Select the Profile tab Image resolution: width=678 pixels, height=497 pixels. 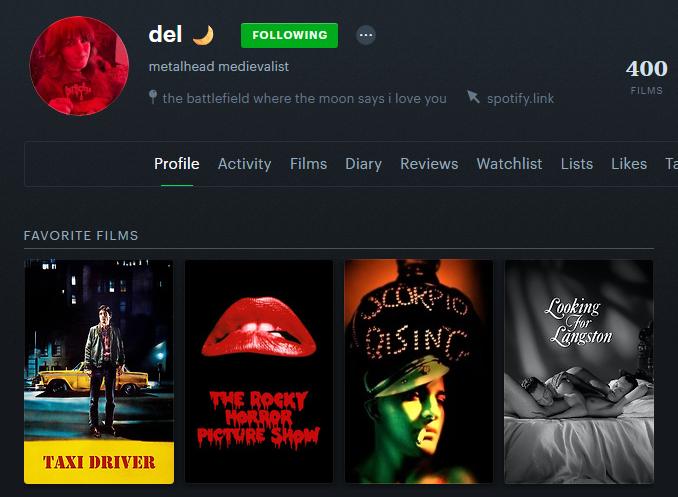click(x=177, y=164)
